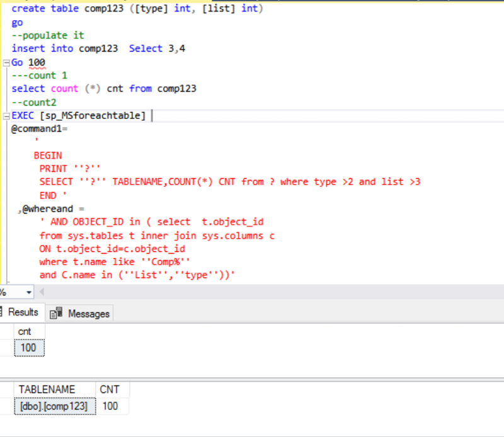Click 'and C.name in' line
This screenshot has width=504, height=437.
click(137, 275)
